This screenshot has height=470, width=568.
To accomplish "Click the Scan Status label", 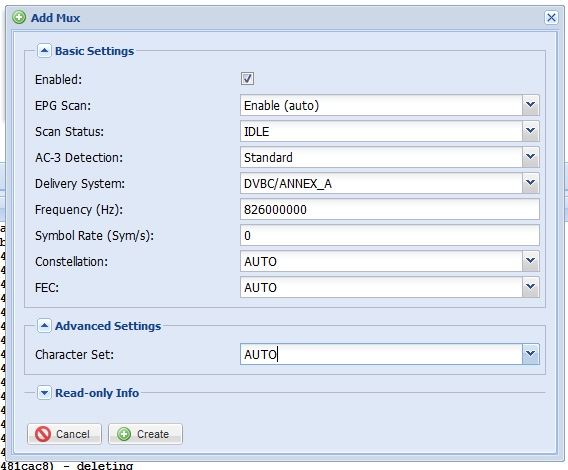I will (69, 131).
